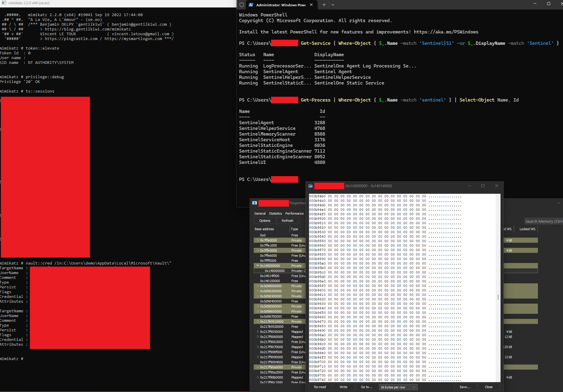The height and width of the screenshot is (392, 563).
Task: Click process Id 3288 in PowerShell output
Action: tap(320, 123)
